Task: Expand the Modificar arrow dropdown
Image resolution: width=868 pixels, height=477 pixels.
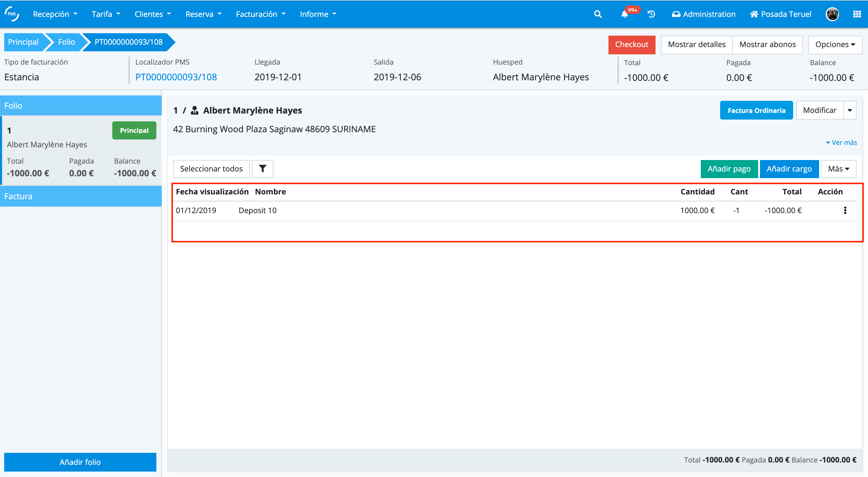Action: (x=850, y=110)
